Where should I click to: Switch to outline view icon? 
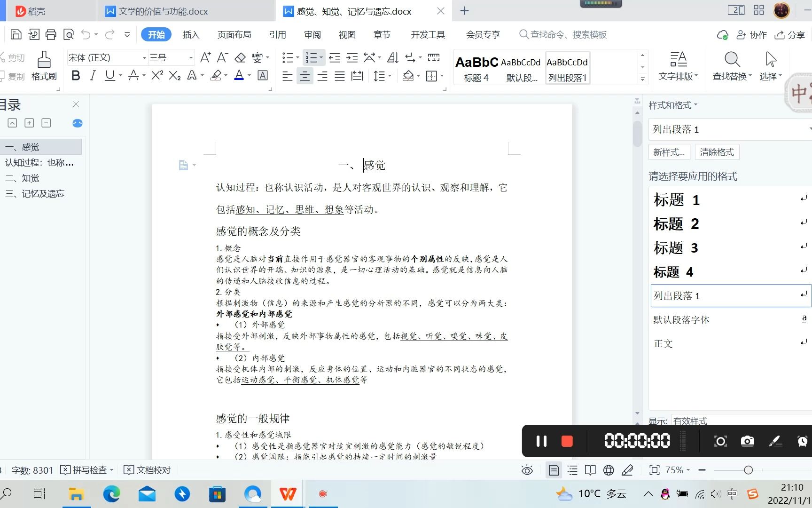coord(572,470)
